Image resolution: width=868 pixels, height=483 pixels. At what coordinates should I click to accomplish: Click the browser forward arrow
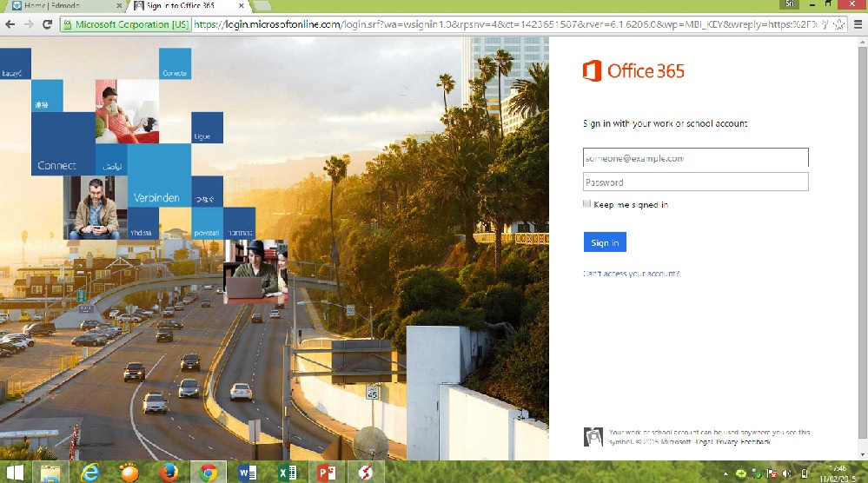click(x=29, y=24)
